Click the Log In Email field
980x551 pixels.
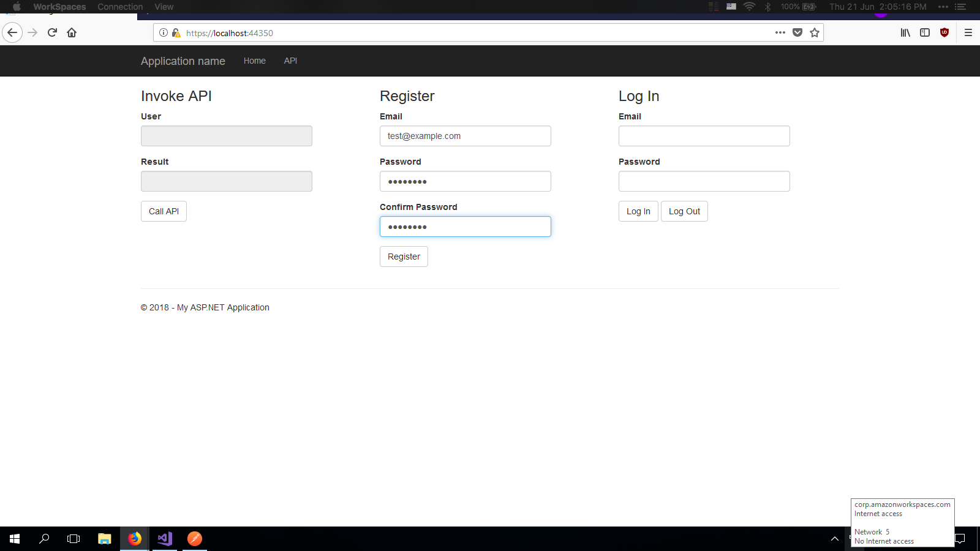pyautogui.click(x=704, y=136)
